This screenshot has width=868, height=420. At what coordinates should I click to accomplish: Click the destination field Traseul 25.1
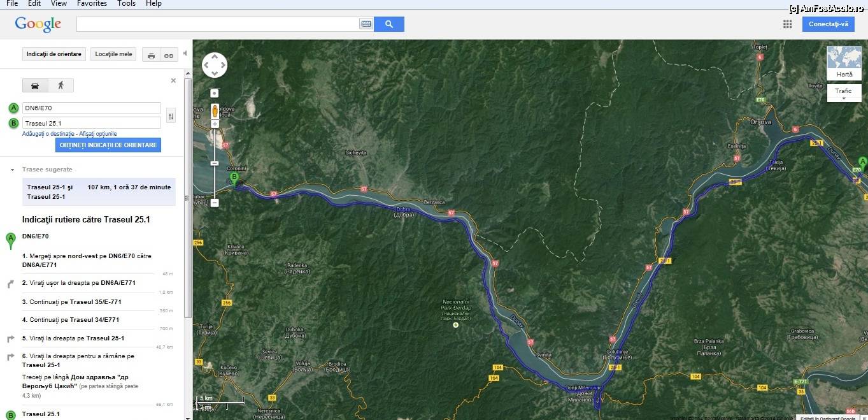[x=92, y=122]
